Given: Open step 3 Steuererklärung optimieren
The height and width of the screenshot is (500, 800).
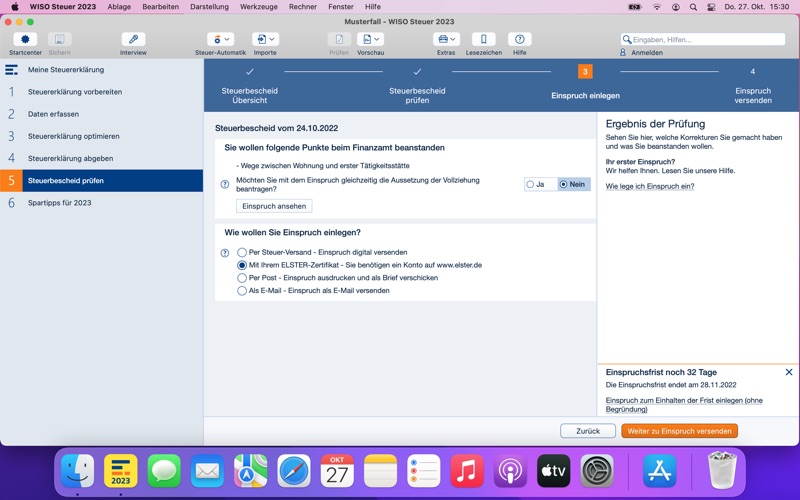Looking at the screenshot, I should tap(102, 136).
